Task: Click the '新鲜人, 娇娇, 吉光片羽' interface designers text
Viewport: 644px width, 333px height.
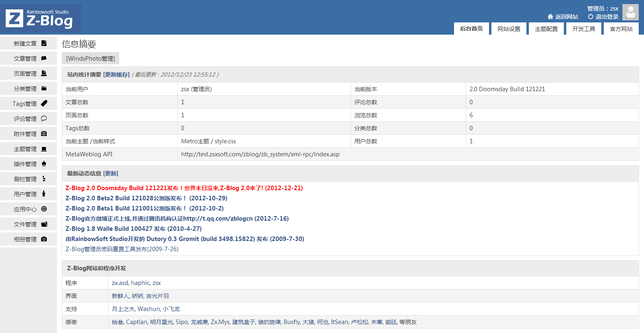Action: tap(140, 296)
